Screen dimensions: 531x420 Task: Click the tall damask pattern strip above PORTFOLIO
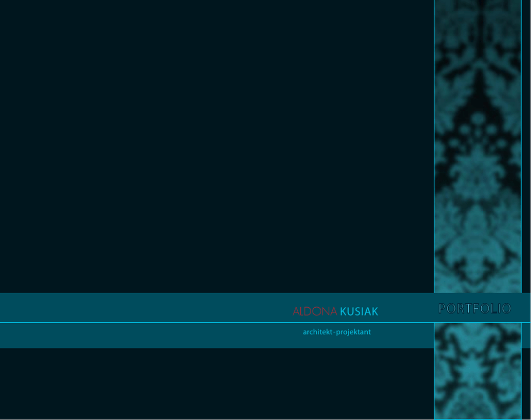pyautogui.click(x=477, y=144)
